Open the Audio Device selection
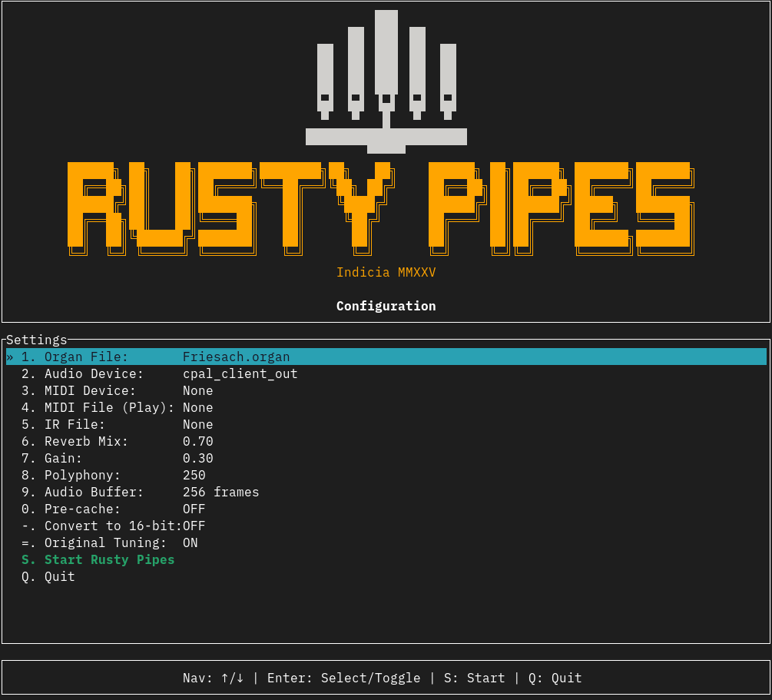Screen dimensions: 772x700 tap(159, 374)
